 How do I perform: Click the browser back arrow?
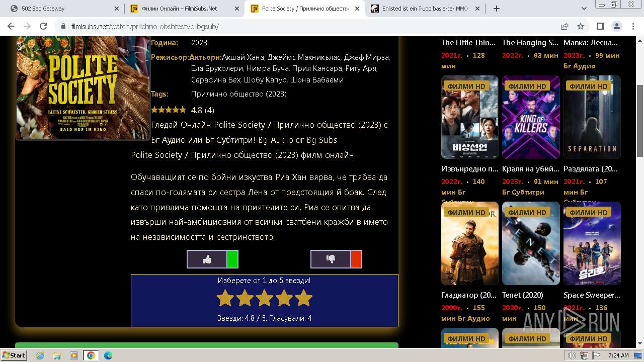click(12, 26)
